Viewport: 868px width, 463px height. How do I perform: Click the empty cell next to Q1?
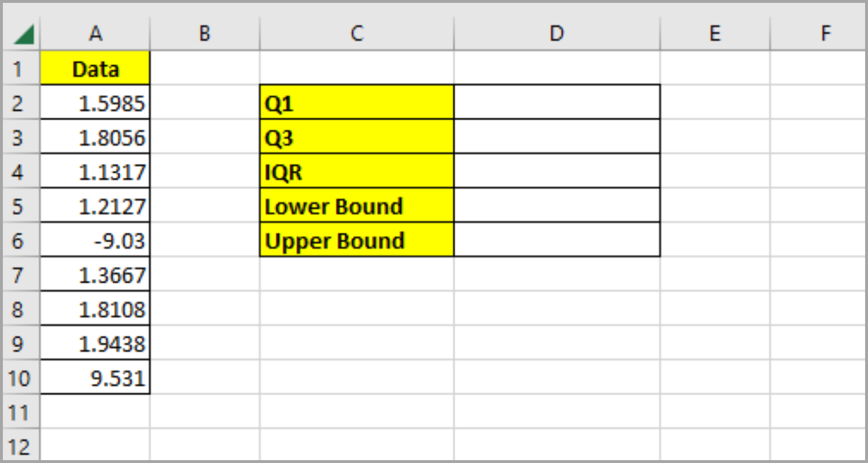(x=556, y=103)
